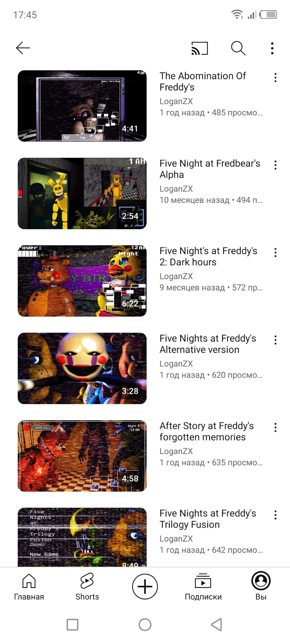The height and width of the screenshot is (644, 290).
Task: Open the search magnifier icon
Action: click(238, 48)
